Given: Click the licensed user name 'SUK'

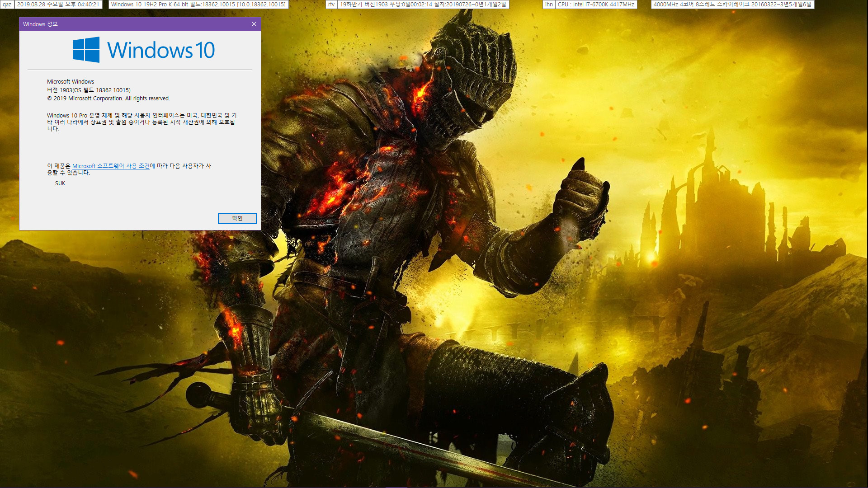Looking at the screenshot, I should 60,183.
